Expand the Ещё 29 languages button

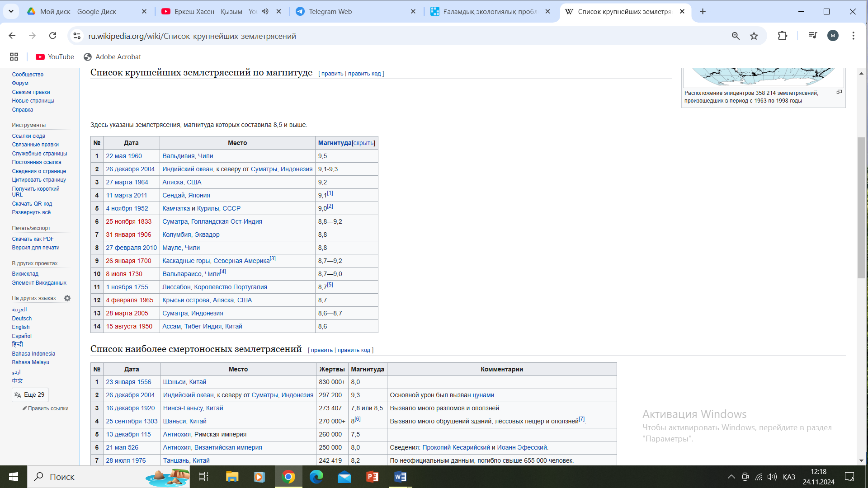(x=30, y=395)
